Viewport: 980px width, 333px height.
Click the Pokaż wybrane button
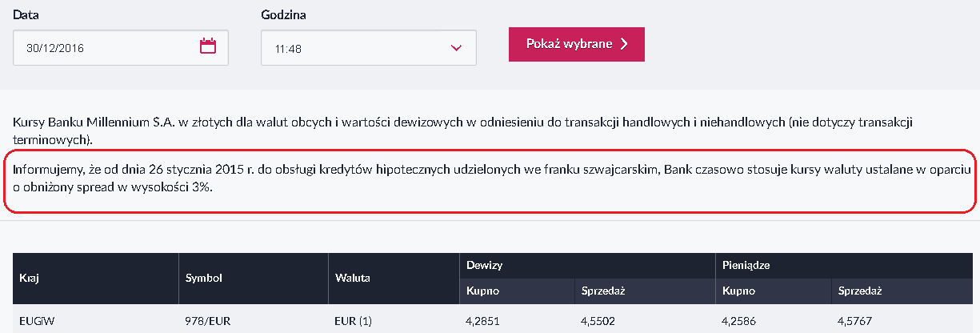pyautogui.click(x=577, y=44)
